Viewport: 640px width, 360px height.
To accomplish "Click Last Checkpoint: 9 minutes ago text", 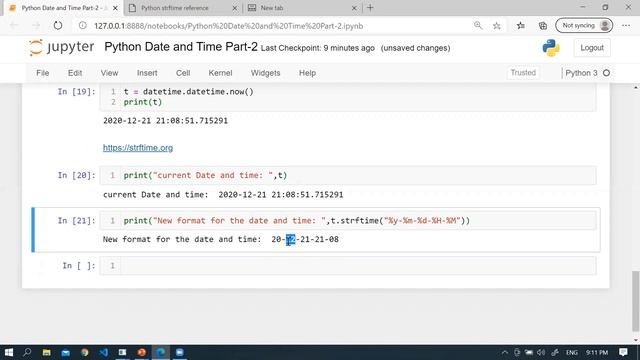I will (x=318, y=48).
